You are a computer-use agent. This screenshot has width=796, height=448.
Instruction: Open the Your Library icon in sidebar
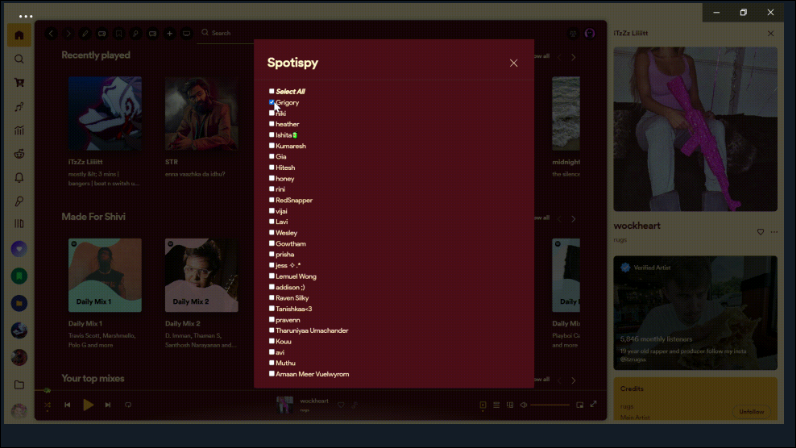19,223
